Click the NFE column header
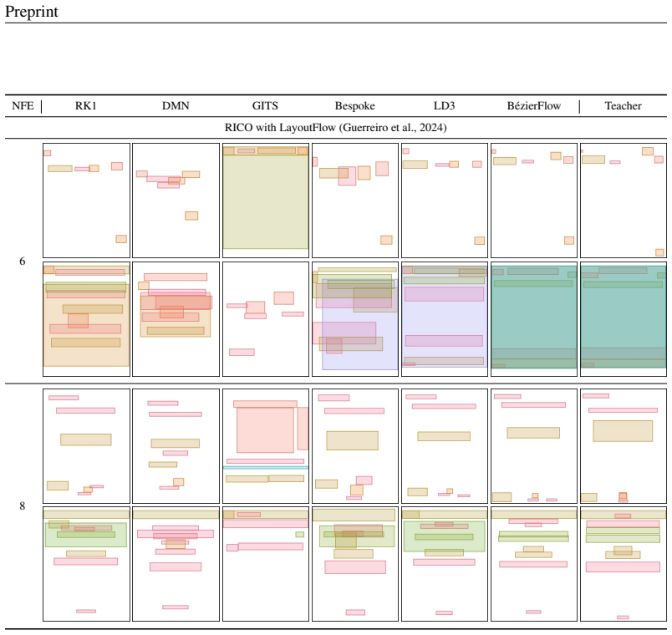 click(23, 106)
